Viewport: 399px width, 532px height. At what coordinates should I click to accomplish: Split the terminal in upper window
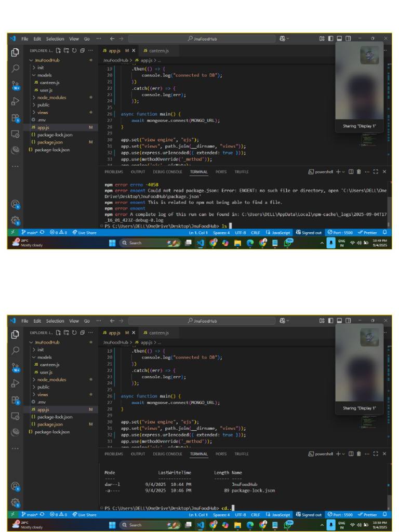351,171
